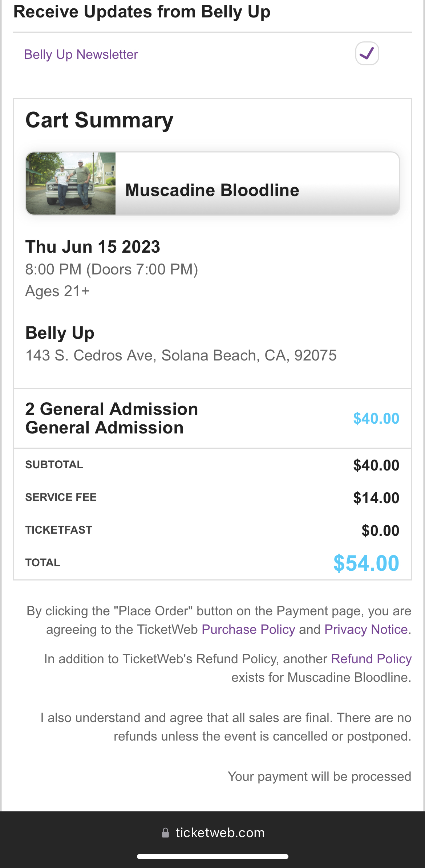The width and height of the screenshot is (425, 868).
Task: Uncheck the Belly Up Newsletter checkbox
Action: pyautogui.click(x=367, y=53)
